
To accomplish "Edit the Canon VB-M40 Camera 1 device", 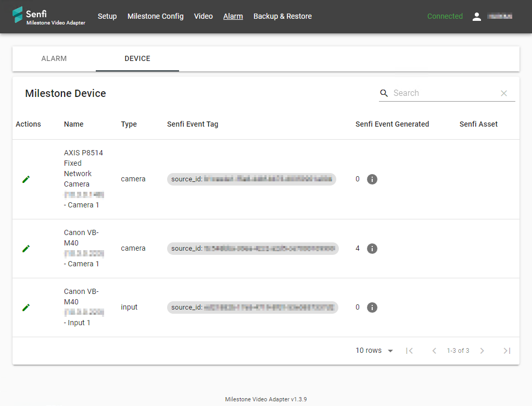I will click(26, 249).
